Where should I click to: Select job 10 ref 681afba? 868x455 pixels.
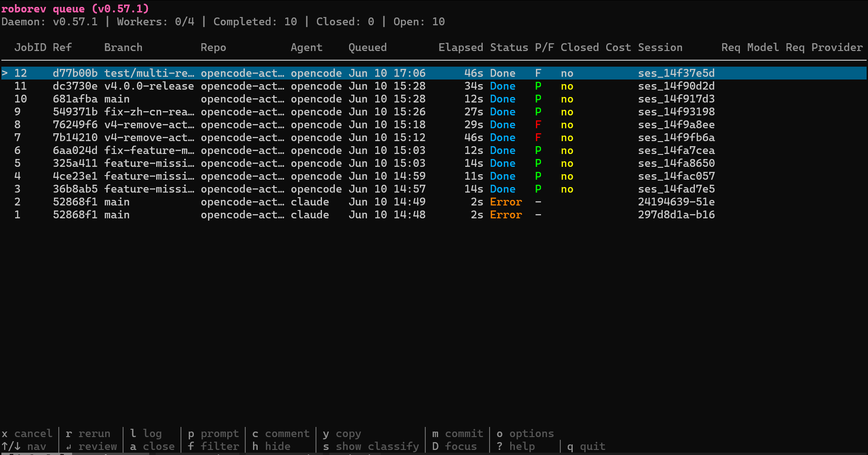(75, 99)
